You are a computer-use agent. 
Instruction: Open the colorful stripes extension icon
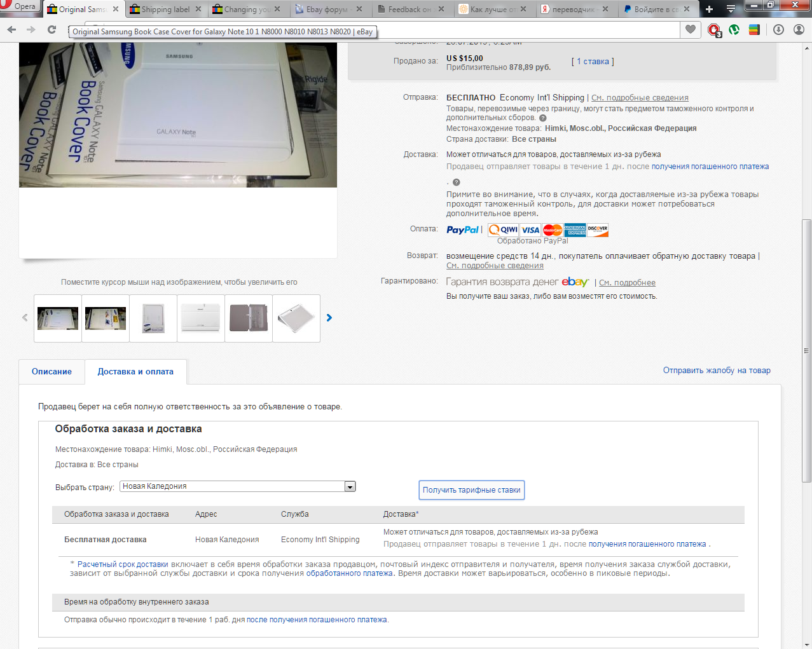click(x=754, y=29)
